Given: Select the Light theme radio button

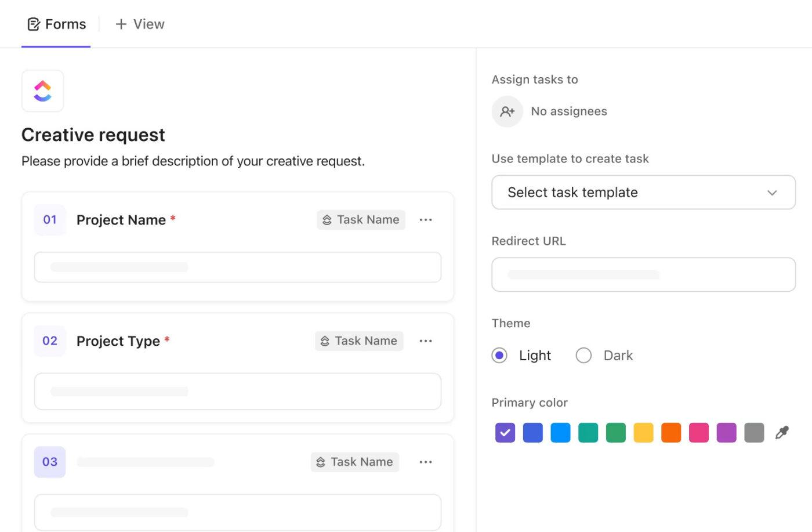Looking at the screenshot, I should pos(499,355).
